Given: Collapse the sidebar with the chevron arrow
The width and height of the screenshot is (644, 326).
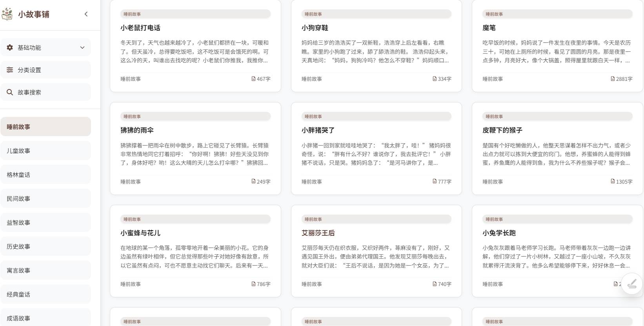Looking at the screenshot, I should (86, 14).
